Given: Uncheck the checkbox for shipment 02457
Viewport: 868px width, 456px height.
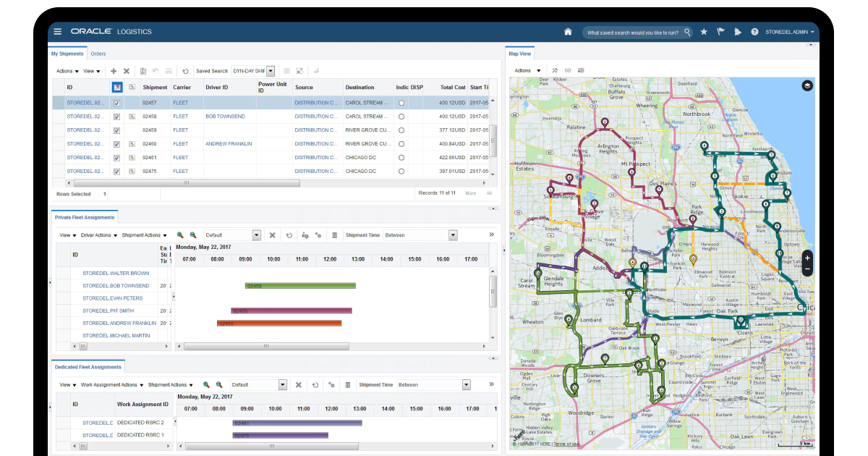Looking at the screenshot, I should point(117,103).
